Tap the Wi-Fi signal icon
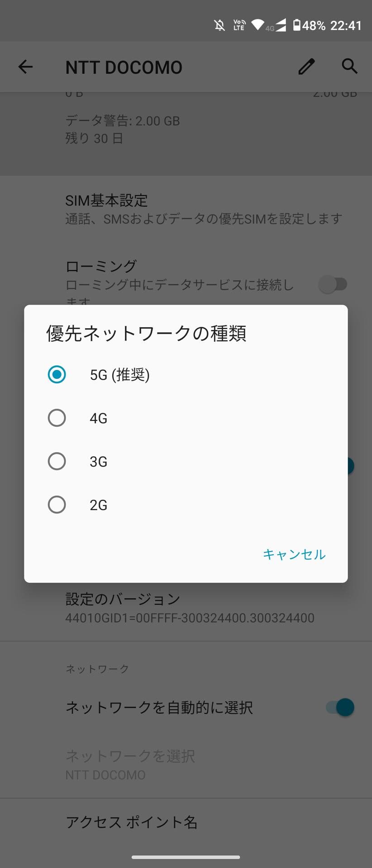The height and width of the screenshot is (868, 372). tap(258, 24)
